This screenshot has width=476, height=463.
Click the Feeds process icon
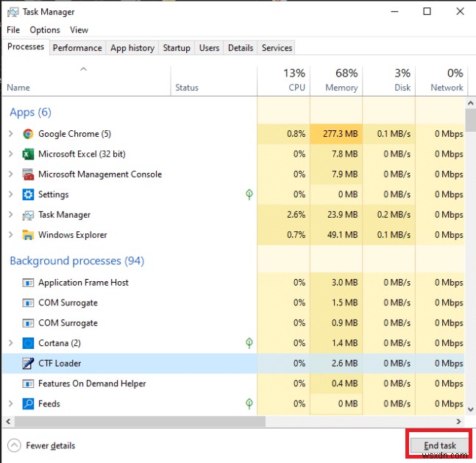click(28, 404)
